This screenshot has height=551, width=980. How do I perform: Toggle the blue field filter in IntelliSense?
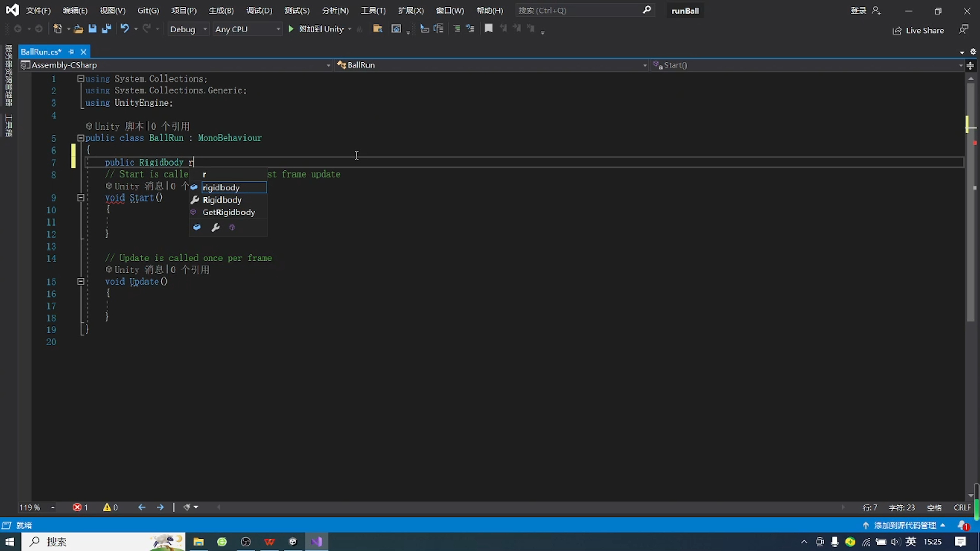coord(197,228)
